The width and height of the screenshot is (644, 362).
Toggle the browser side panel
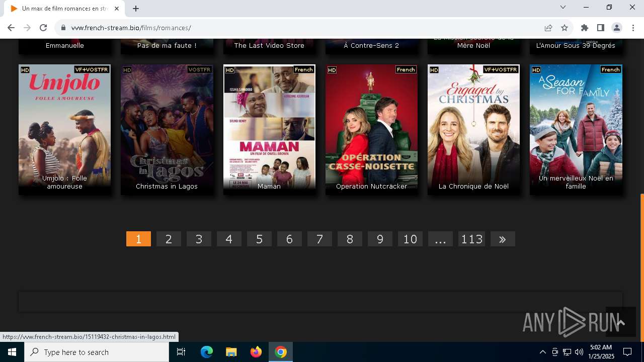pos(601,28)
